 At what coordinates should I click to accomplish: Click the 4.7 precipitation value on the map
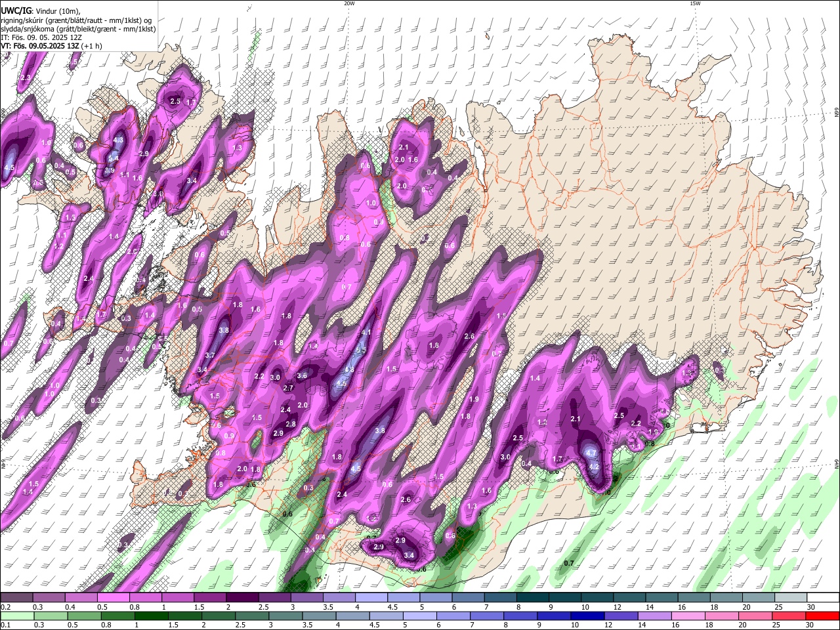pos(591,453)
